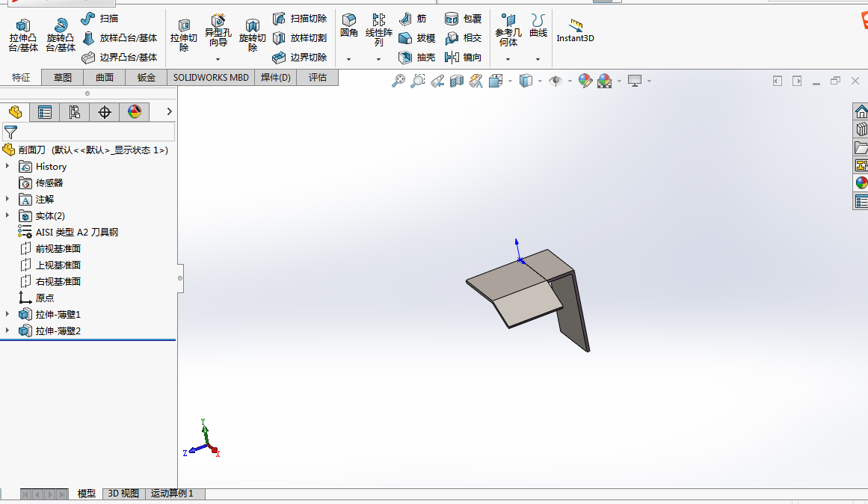Choose Boundary Boss/Base (边界凸台/基体)
This screenshot has height=504, width=868.
(x=120, y=57)
